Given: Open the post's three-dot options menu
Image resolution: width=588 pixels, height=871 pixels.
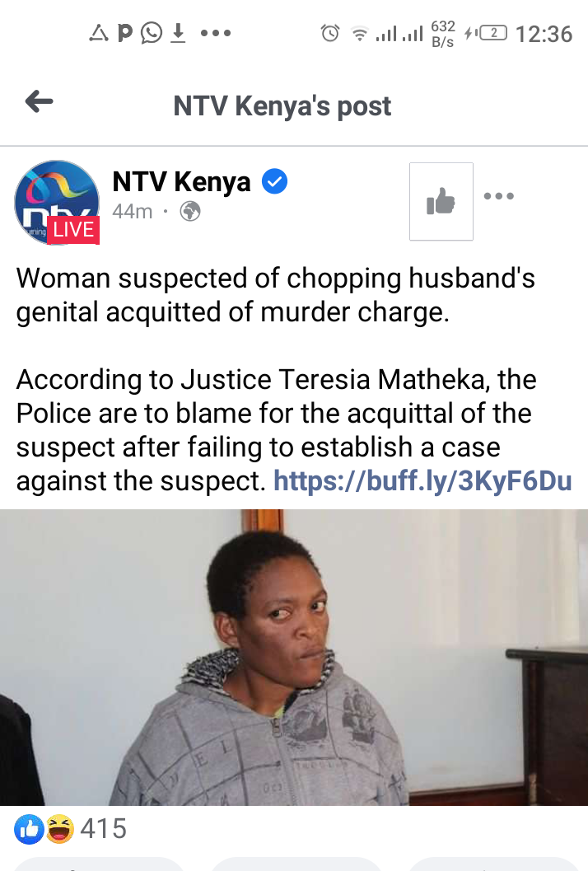Looking at the screenshot, I should coord(498,195).
